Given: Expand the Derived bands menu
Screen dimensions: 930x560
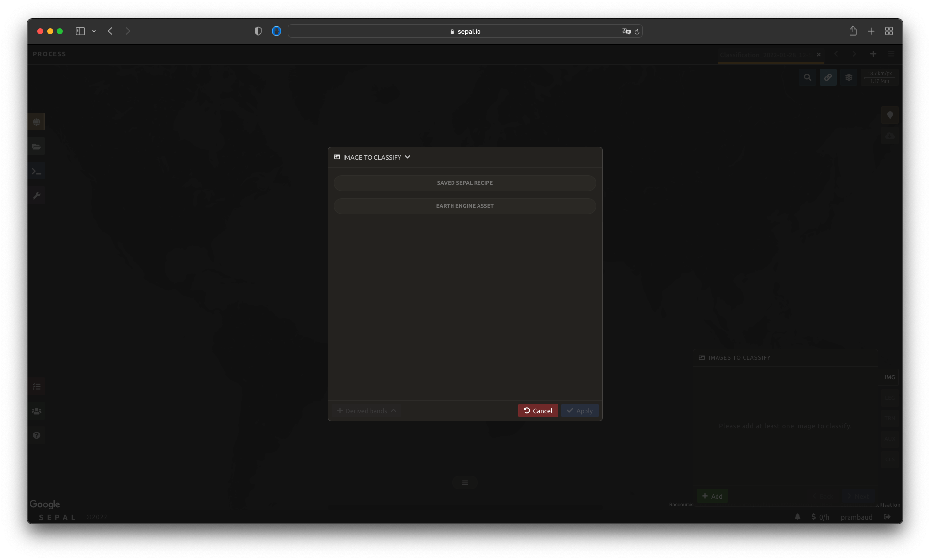Looking at the screenshot, I should (x=366, y=411).
